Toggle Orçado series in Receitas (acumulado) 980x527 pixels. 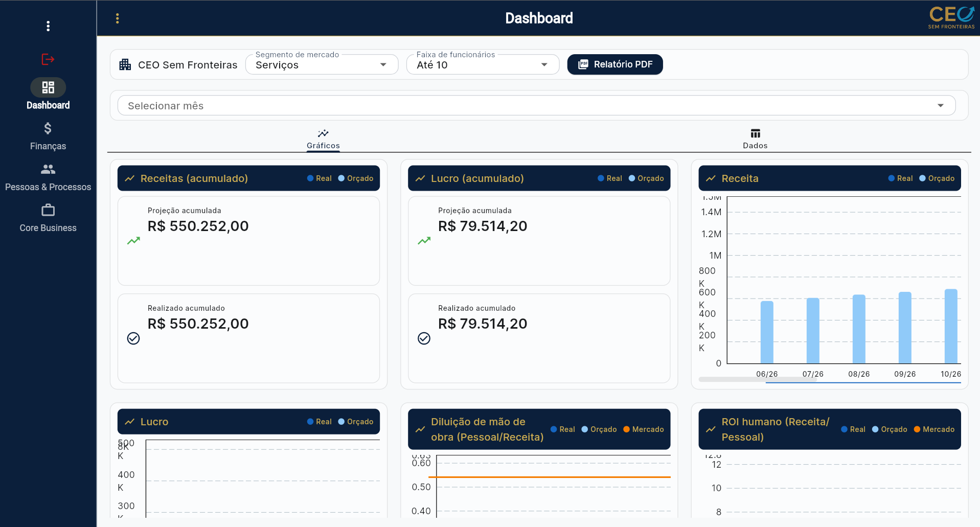[356, 178]
